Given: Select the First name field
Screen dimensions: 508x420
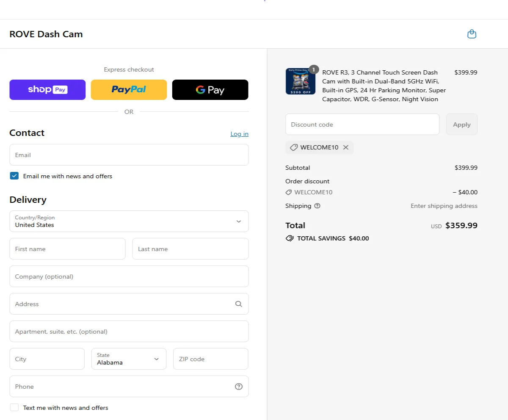Looking at the screenshot, I should [68, 249].
